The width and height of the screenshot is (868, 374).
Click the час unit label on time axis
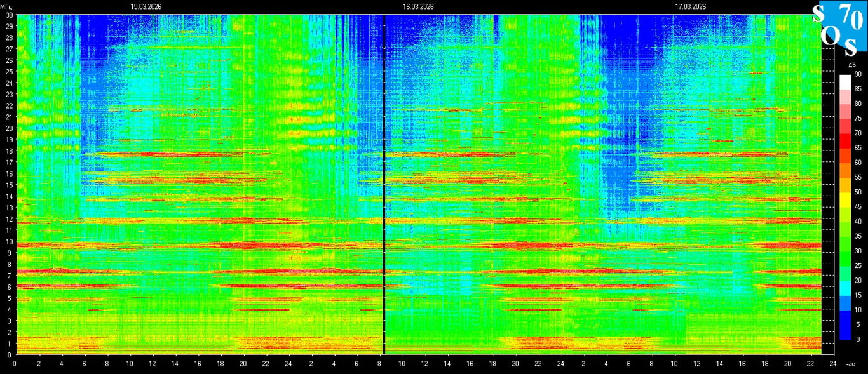pos(851,364)
